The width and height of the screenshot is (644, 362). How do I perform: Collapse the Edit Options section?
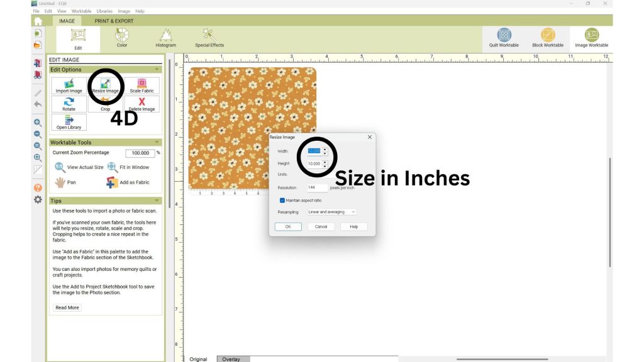click(x=157, y=70)
